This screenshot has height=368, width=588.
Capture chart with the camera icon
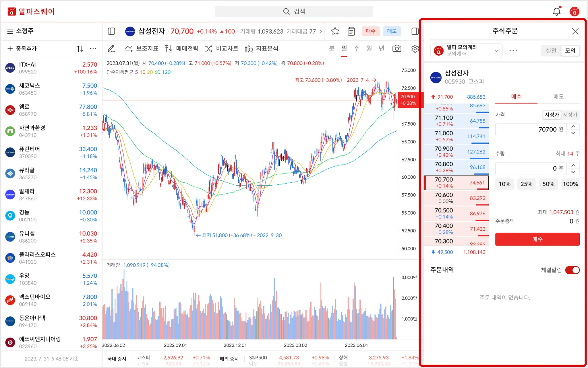tap(397, 48)
